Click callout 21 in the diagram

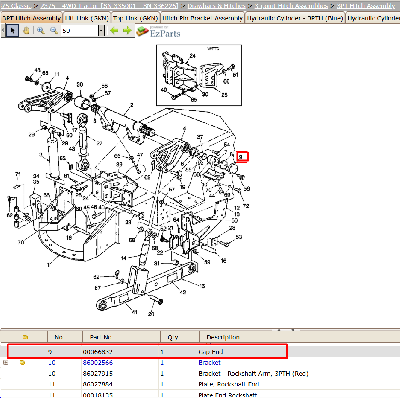click(151, 313)
